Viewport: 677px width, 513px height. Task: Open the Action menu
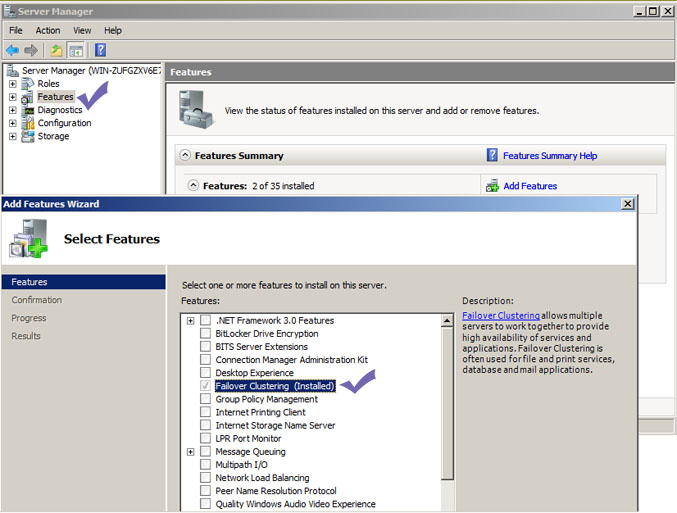47,30
